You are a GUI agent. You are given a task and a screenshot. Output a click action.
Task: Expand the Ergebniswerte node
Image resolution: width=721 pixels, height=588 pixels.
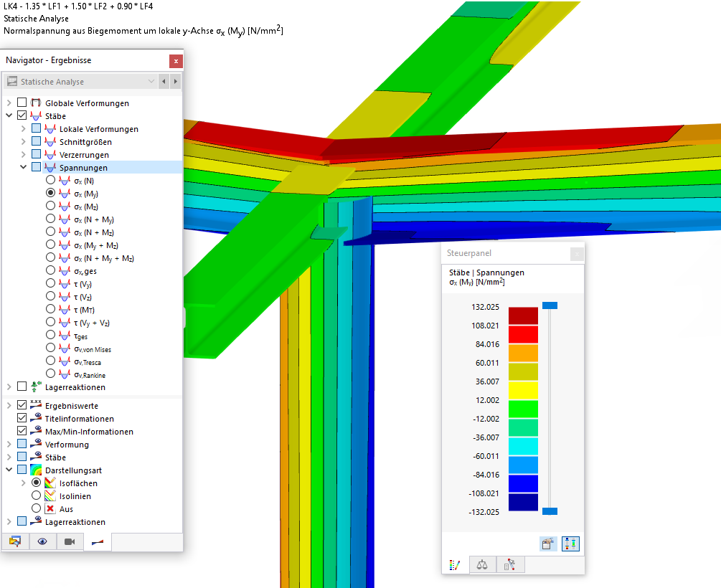[x=9, y=405]
